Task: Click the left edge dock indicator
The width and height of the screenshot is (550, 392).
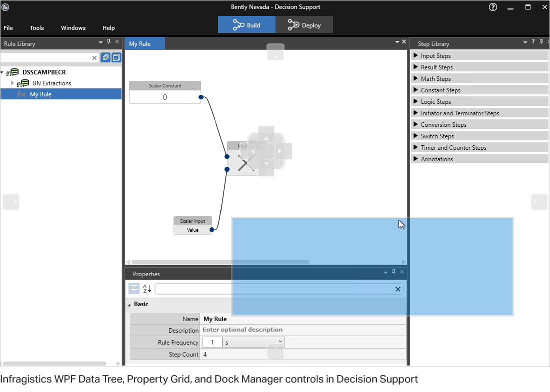Action: click(x=11, y=202)
